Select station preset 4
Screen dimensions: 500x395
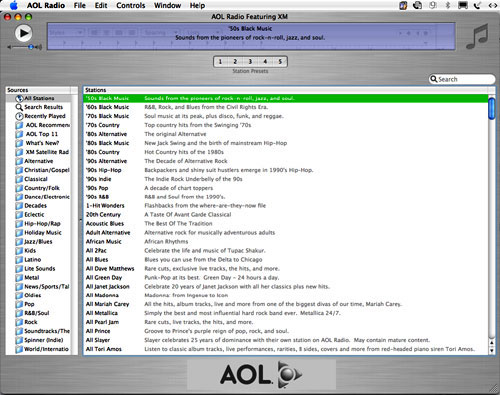265,61
